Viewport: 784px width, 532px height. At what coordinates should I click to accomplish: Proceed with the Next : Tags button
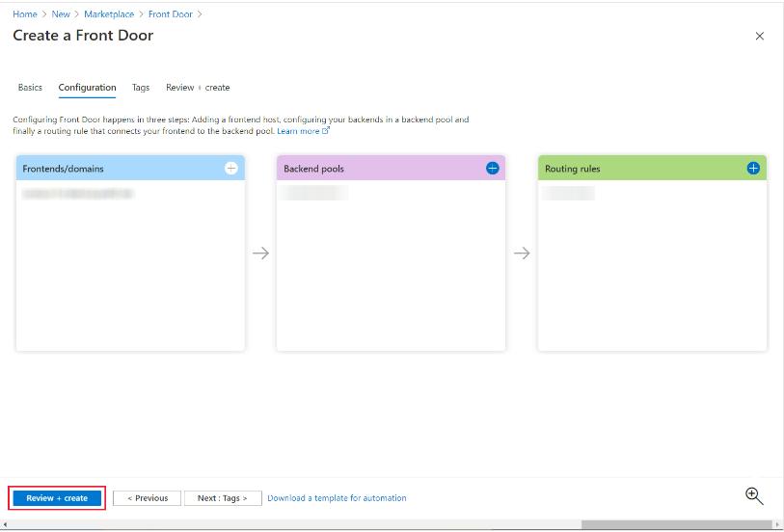click(223, 498)
